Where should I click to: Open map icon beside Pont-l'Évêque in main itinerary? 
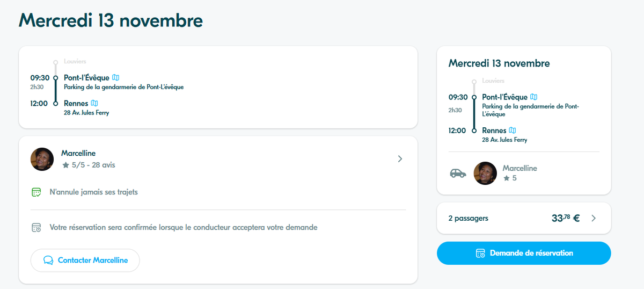click(115, 78)
